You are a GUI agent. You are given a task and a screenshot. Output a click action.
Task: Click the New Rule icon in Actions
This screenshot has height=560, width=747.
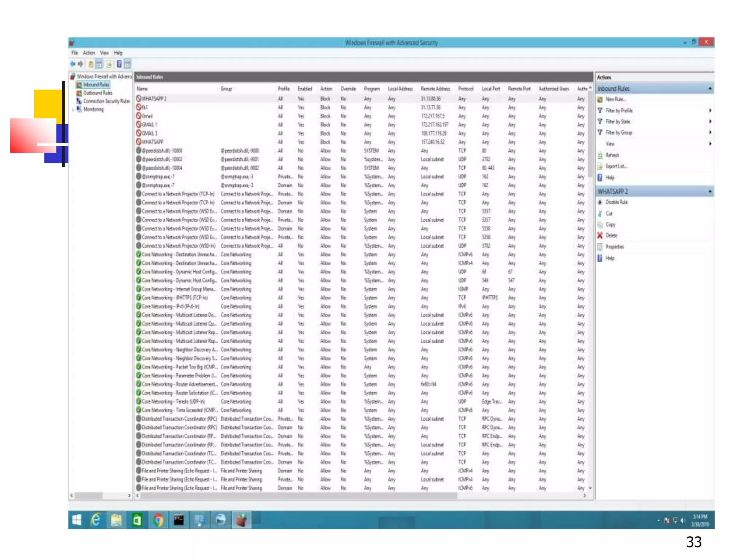tap(600, 99)
